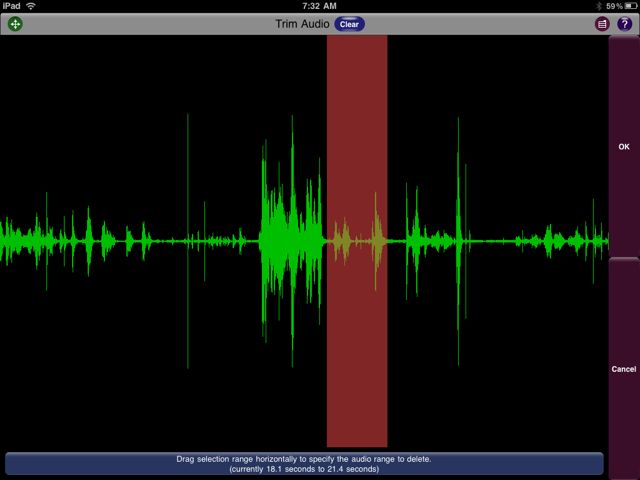Image resolution: width=640 pixels, height=480 pixels.
Task: Open the notes list icon
Action: point(602,24)
